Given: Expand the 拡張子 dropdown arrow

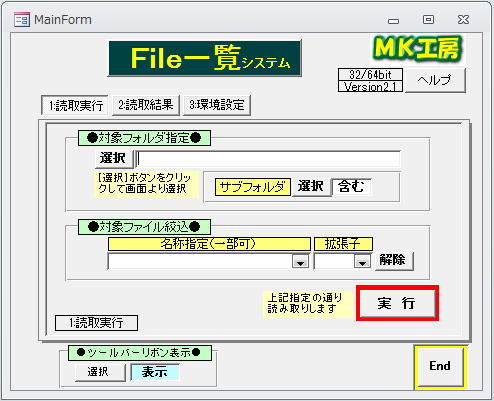Looking at the screenshot, I should [x=362, y=262].
